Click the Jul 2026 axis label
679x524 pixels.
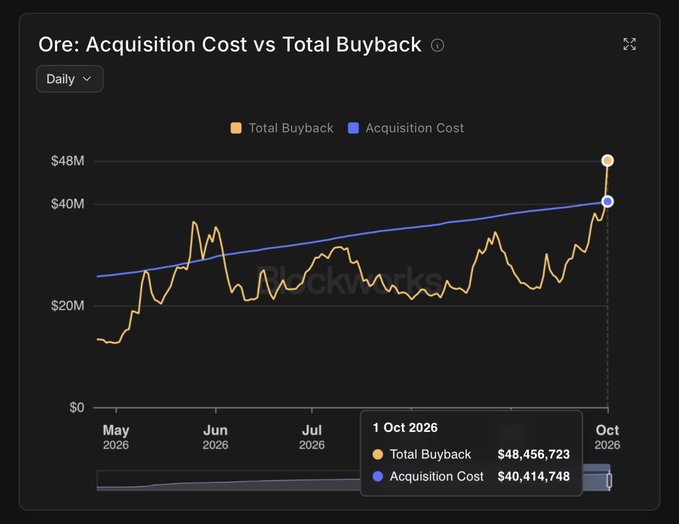(312, 437)
